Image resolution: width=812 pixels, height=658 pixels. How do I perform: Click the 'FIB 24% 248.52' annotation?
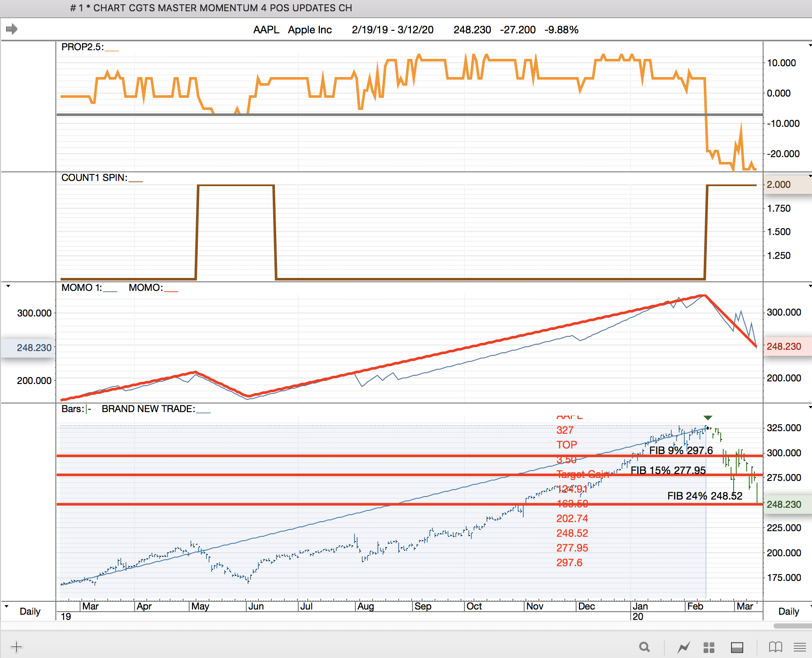tap(705, 496)
